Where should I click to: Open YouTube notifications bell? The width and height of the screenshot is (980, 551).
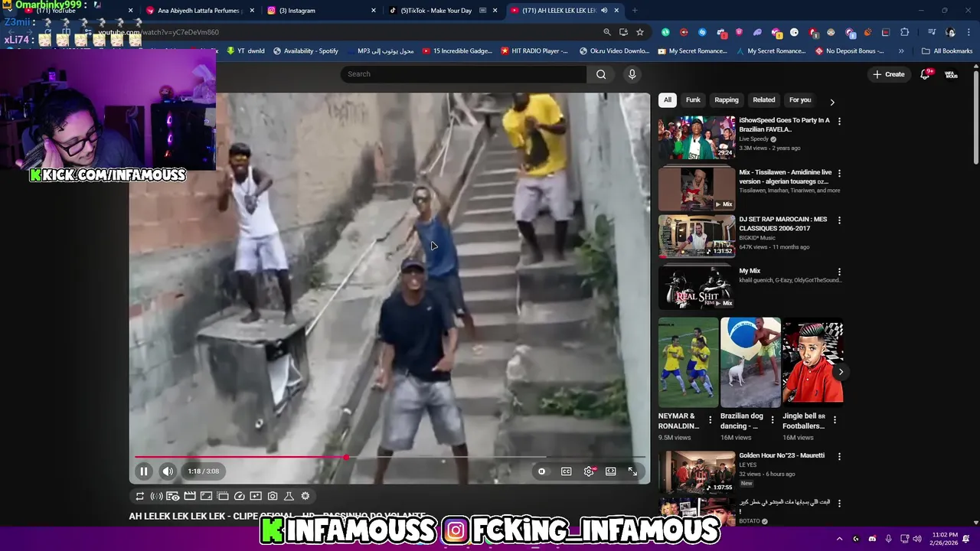(925, 74)
